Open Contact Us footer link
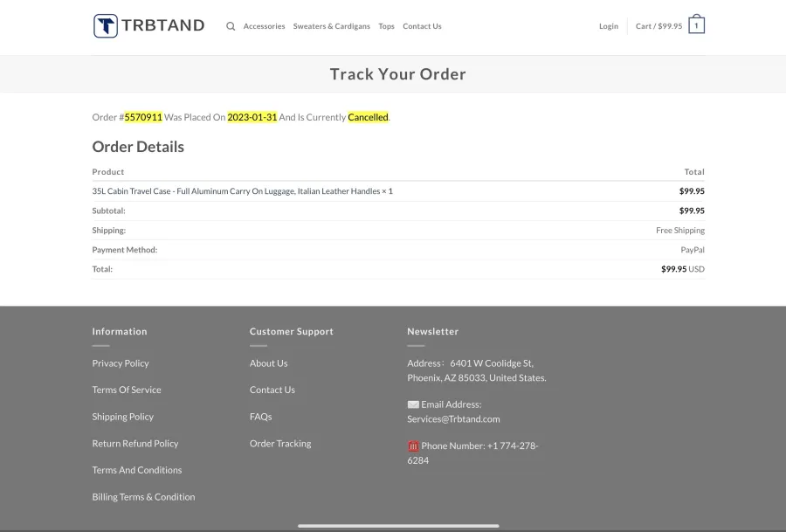Image resolution: width=786 pixels, height=532 pixels. pos(272,390)
